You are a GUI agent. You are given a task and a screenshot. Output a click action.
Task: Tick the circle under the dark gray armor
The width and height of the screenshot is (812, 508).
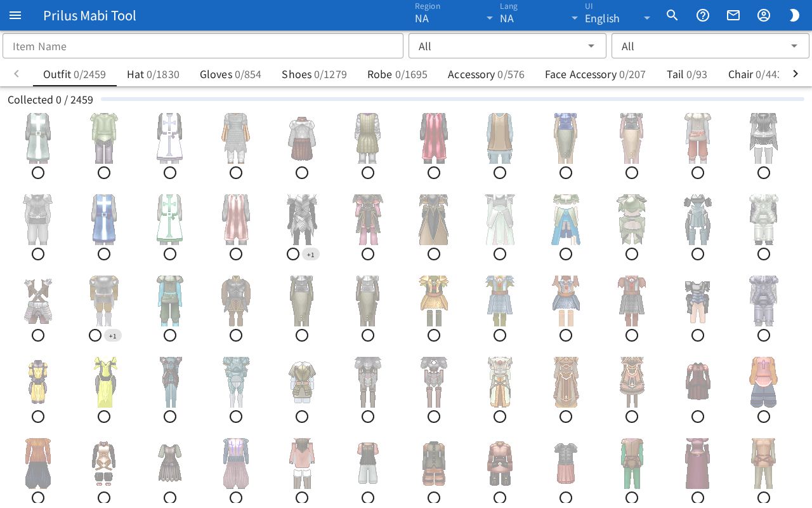pos(293,254)
